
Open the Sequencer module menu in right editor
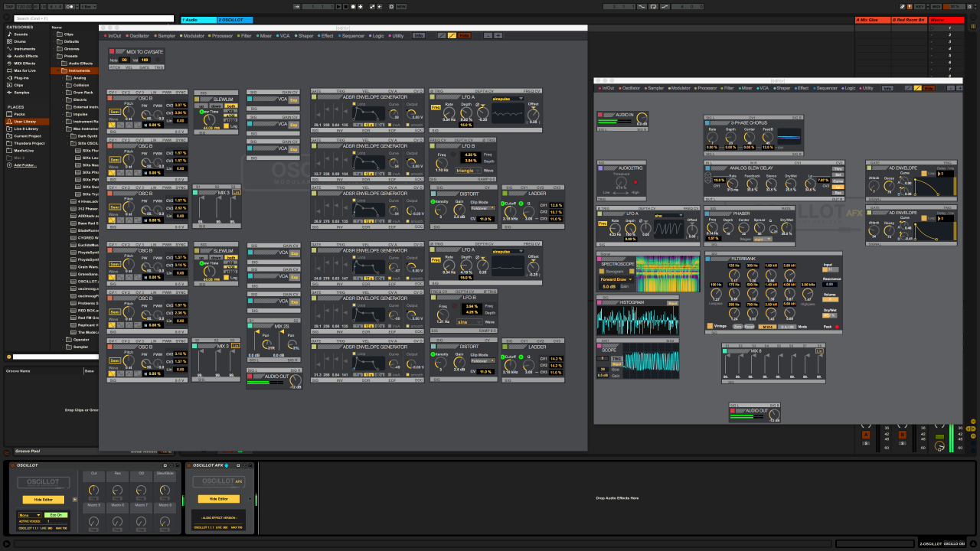(827, 88)
